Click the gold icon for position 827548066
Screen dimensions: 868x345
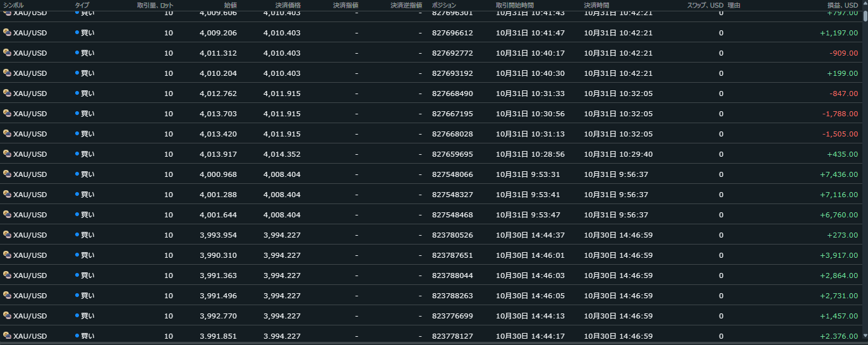[x=7, y=174]
